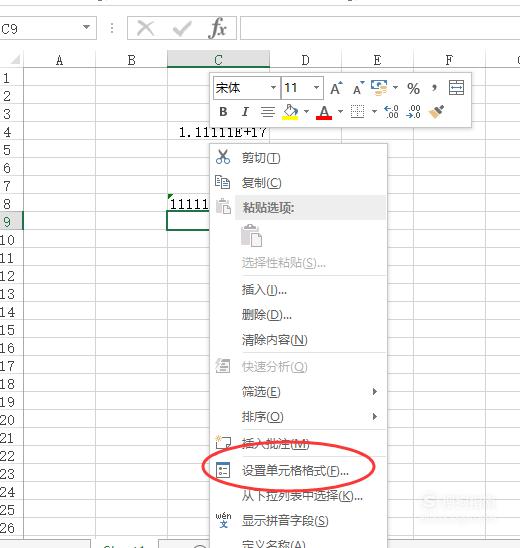This screenshot has height=548, width=520.
Task: Apply Percent Style format
Action: pos(413,88)
